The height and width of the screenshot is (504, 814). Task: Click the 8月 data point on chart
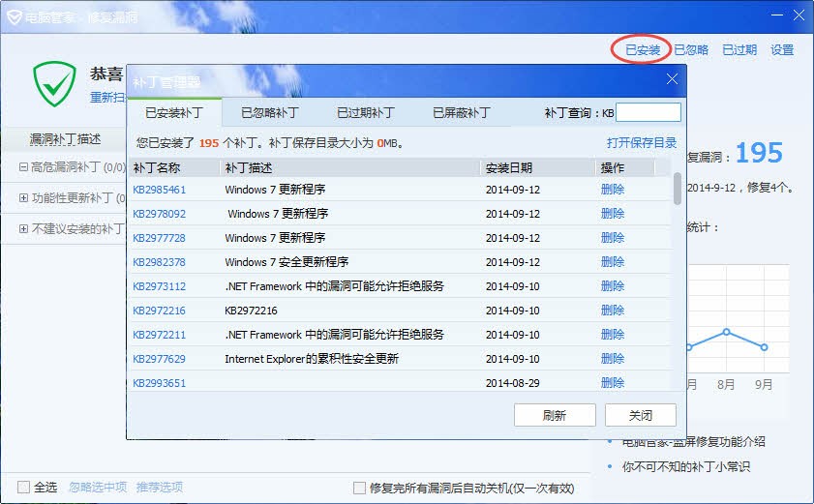[x=726, y=332]
